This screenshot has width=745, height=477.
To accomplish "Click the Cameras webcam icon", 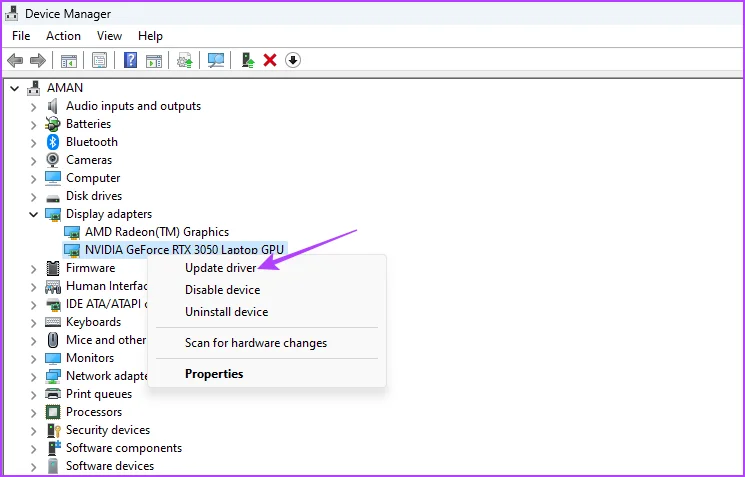I will point(53,160).
